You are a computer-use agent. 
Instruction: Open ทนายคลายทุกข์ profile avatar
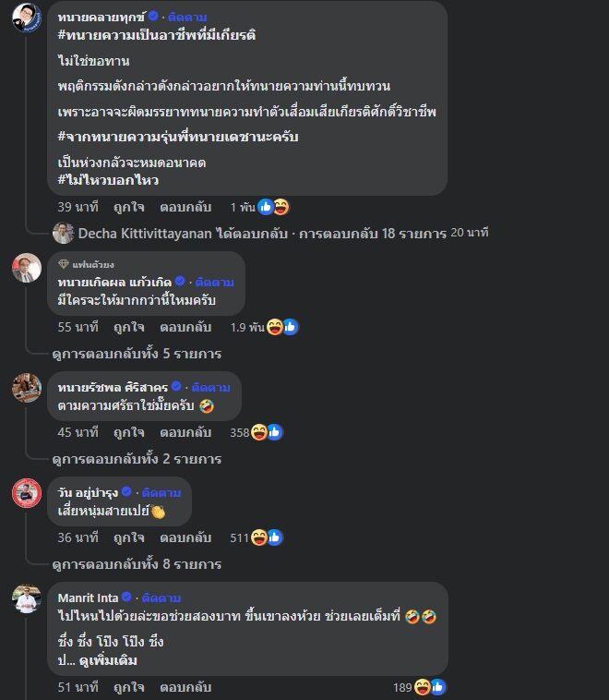27,17
